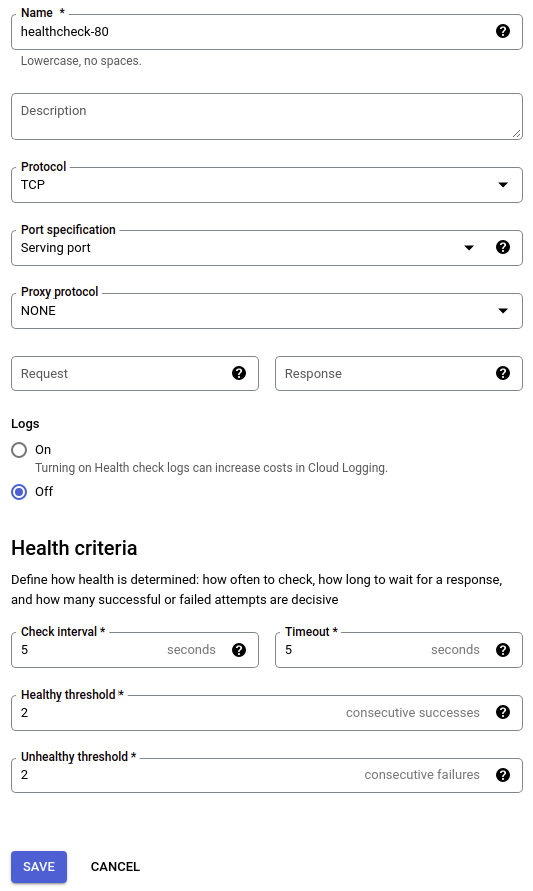Click into the Request input field
Viewport: 533px width, 891px height.
tap(119, 373)
